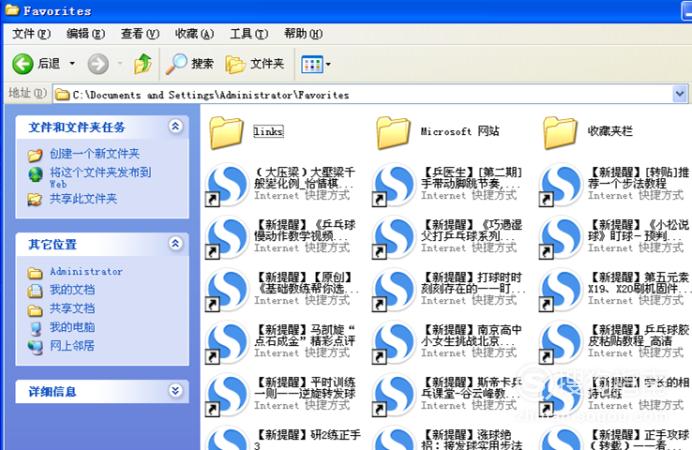
Task: Click the links folder name label
Action: tap(268, 131)
